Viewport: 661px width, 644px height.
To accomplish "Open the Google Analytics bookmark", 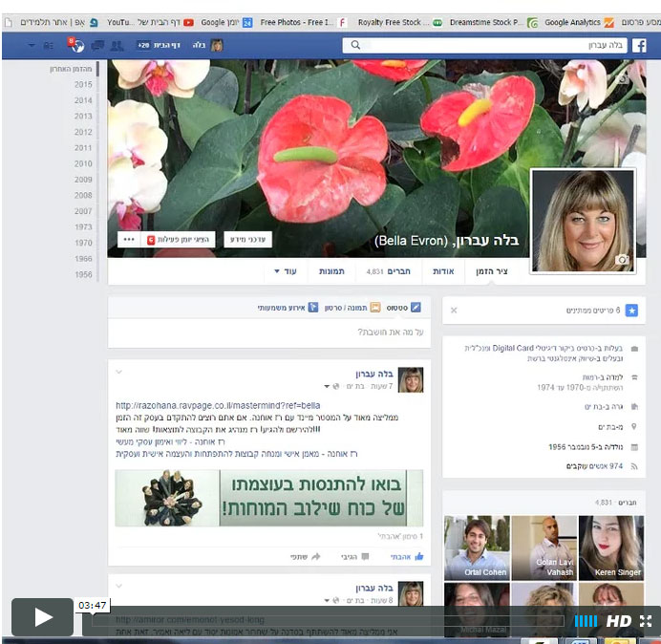I will pos(579,22).
